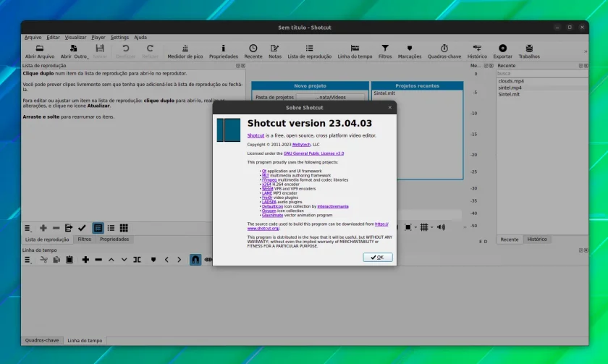Viewport: 608px width, 364px height.
Task: Switch to the Filtros tab
Action: click(84, 240)
